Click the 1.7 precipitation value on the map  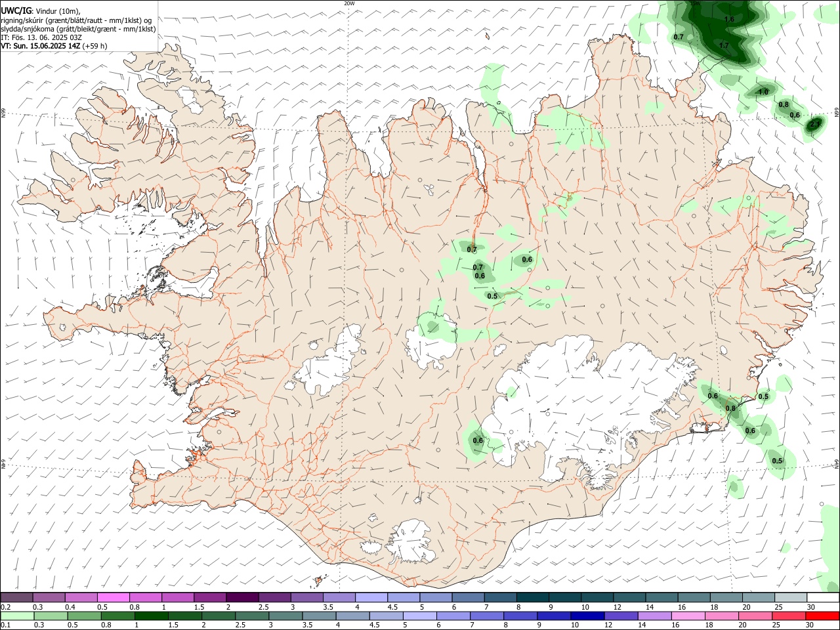coord(724,45)
